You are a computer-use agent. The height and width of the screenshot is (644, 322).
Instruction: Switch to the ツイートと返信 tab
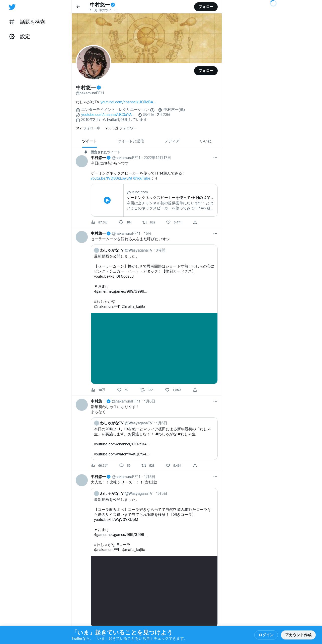pos(131,141)
